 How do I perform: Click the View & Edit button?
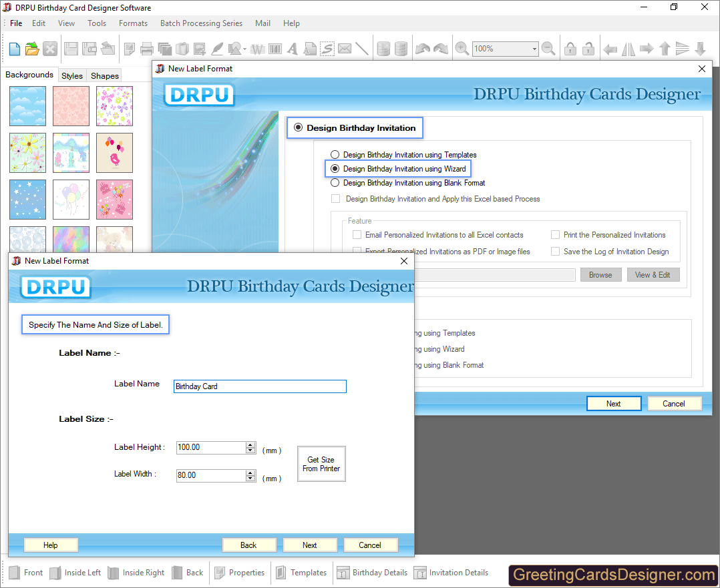coord(653,275)
